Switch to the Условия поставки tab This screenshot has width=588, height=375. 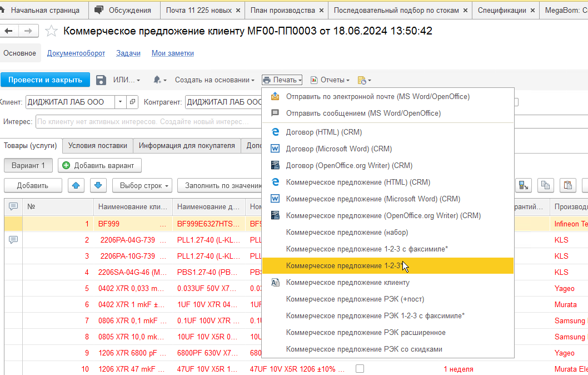click(97, 146)
